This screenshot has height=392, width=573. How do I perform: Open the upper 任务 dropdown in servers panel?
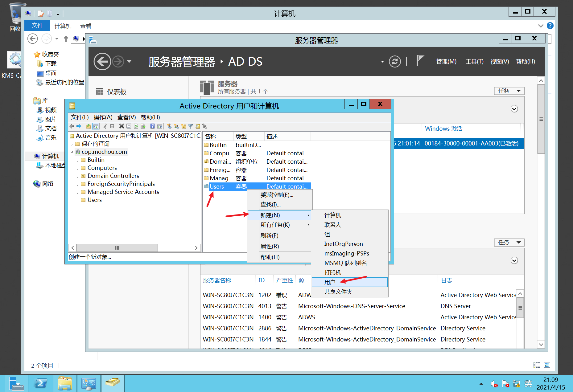[x=509, y=91]
